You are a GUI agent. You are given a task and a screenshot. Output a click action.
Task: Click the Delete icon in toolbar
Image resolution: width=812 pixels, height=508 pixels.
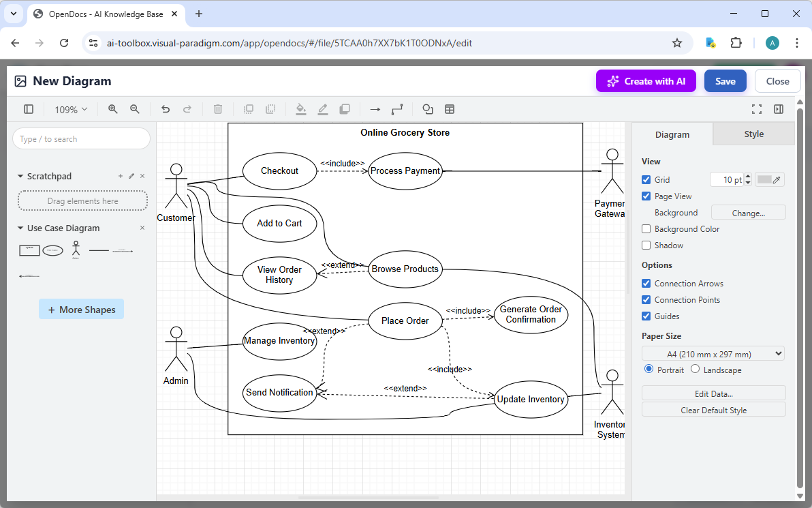tap(217, 109)
